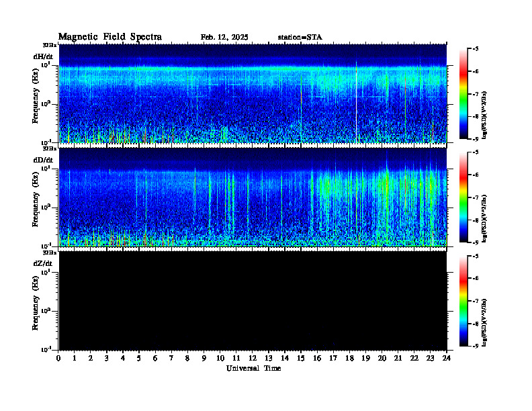
Task: Click hour 16 on the Universal Time axis
Action: pos(317,359)
